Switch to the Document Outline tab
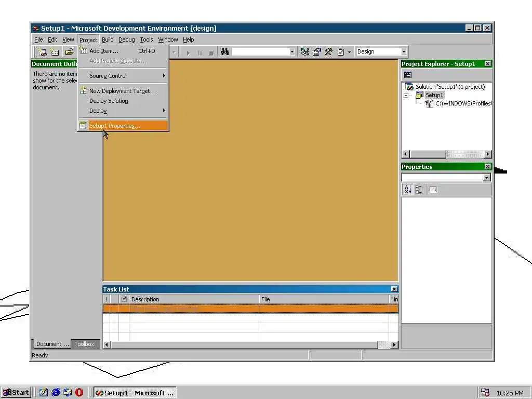Image resolution: width=532 pixels, height=399 pixels. click(x=52, y=344)
